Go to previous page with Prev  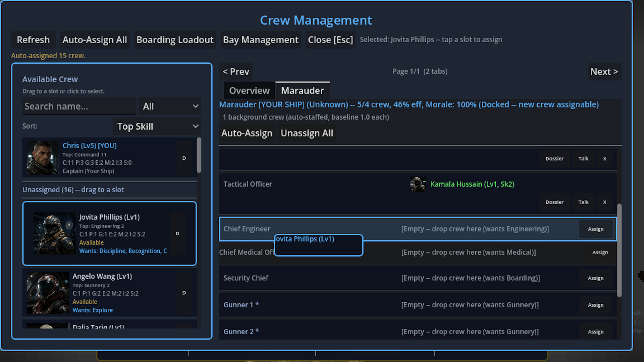click(x=236, y=71)
